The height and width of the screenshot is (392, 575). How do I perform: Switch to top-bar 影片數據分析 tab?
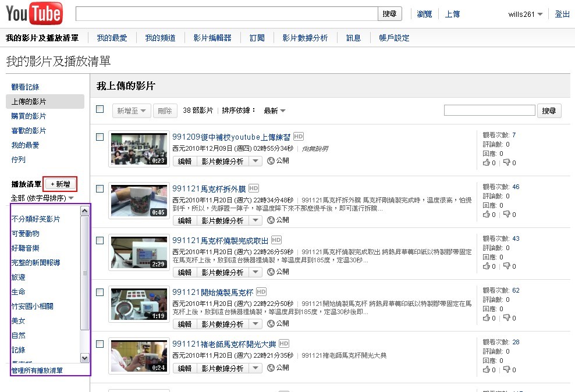[x=305, y=38]
